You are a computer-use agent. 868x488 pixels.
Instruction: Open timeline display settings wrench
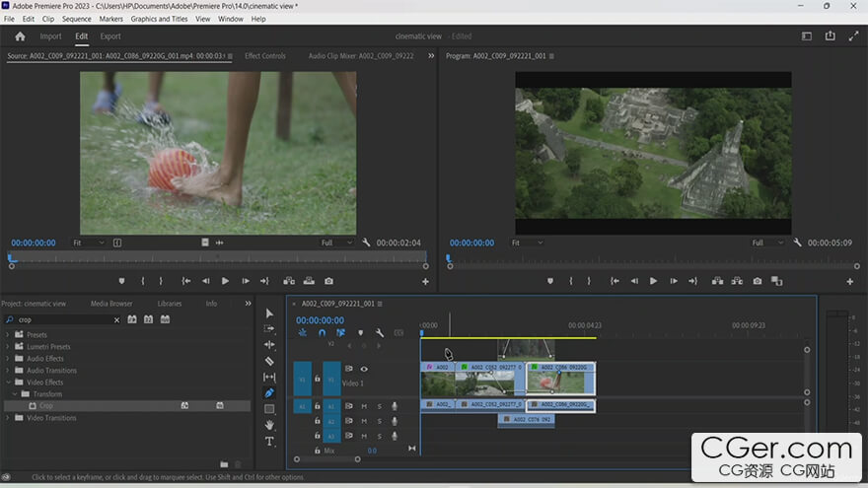pos(379,333)
